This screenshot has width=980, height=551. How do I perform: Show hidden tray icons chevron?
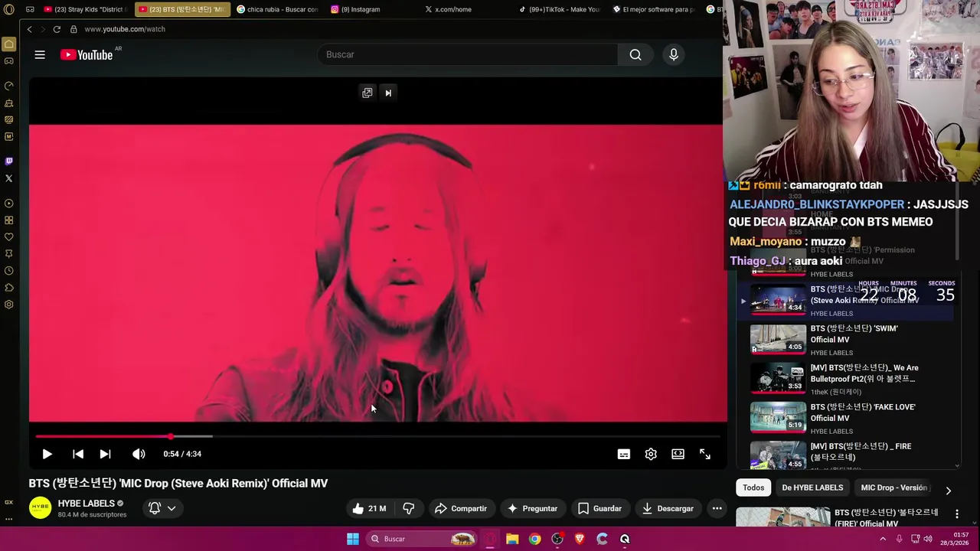(x=883, y=539)
